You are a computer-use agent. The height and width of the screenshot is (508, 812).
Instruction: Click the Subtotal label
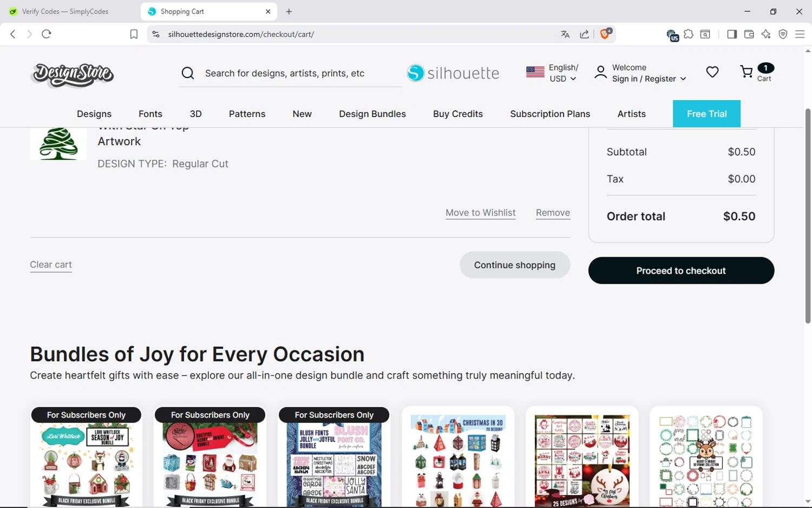(x=626, y=152)
